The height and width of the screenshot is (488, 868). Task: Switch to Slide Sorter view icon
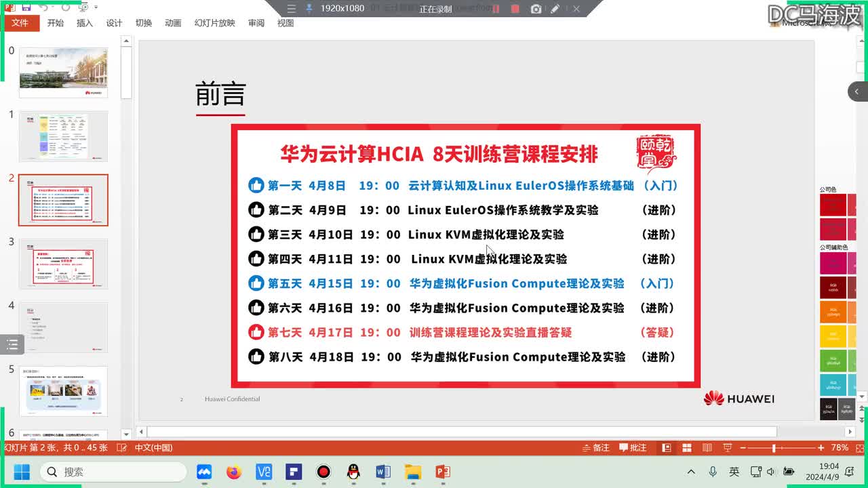click(x=687, y=448)
